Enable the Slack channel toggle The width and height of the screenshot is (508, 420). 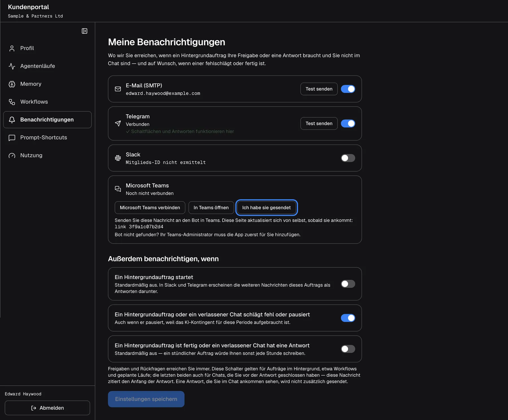348,158
